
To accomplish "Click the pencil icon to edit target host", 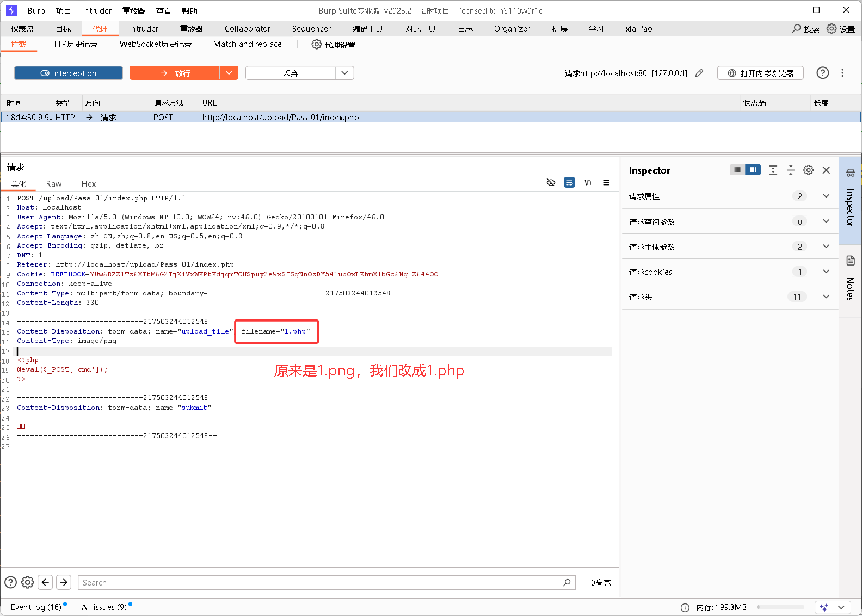I will [x=699, y=73].
